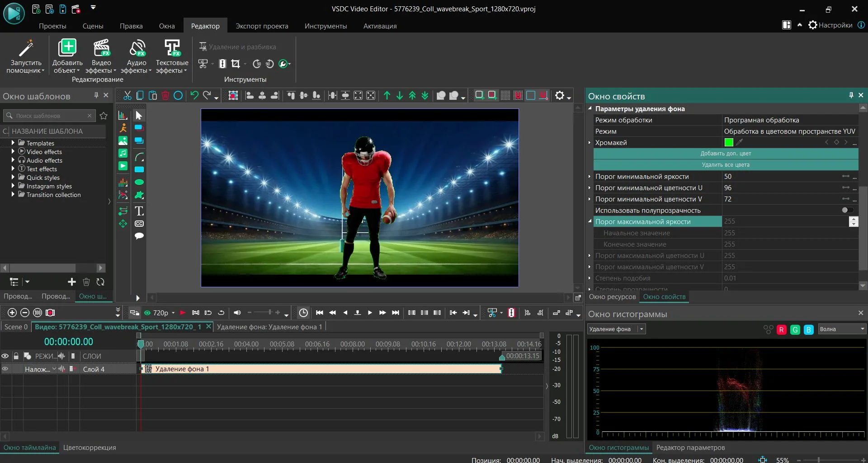868x463 pixels.
Task: Open the Export project ribbon tab
Action: click(262, 26)
